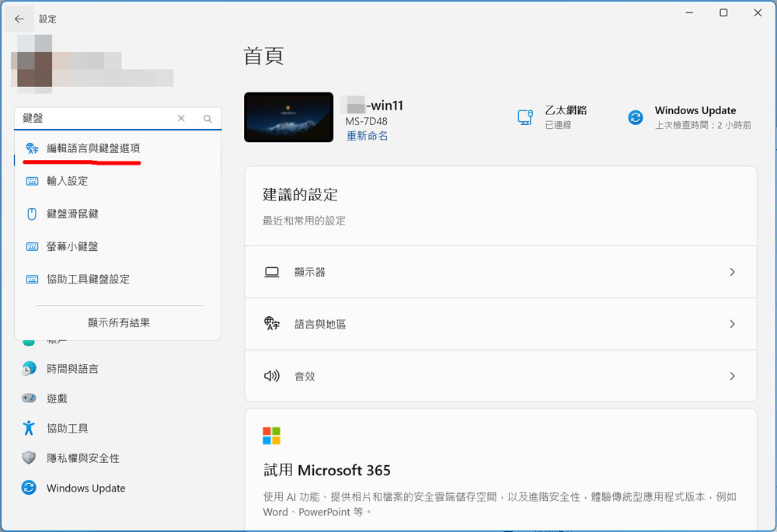Click the keyboard icon beside 螢幕小鍵盤

(x=32, y=247)
